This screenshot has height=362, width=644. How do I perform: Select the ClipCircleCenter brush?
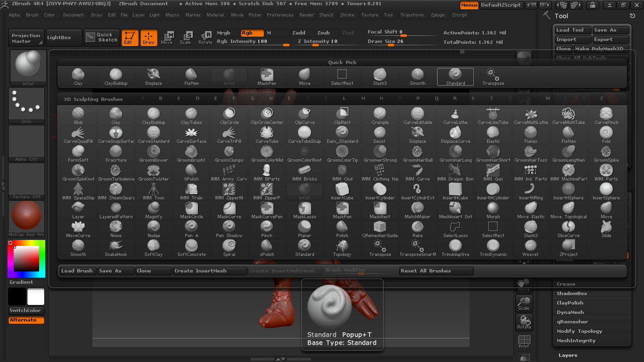267,116
